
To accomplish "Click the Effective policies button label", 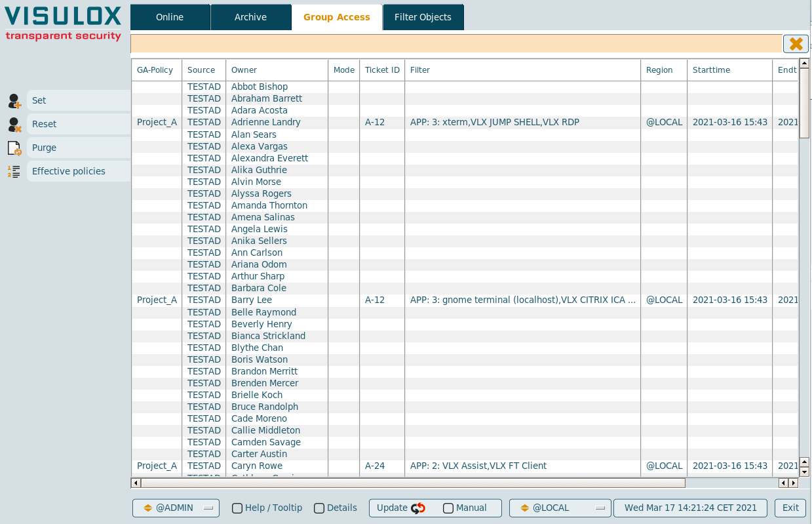I will pos(69,172).
